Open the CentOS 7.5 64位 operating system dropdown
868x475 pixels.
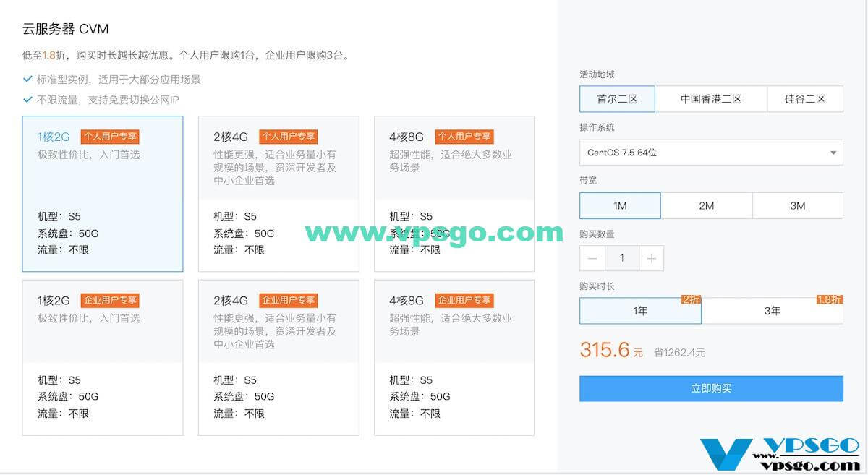click(x=711, y=153)
